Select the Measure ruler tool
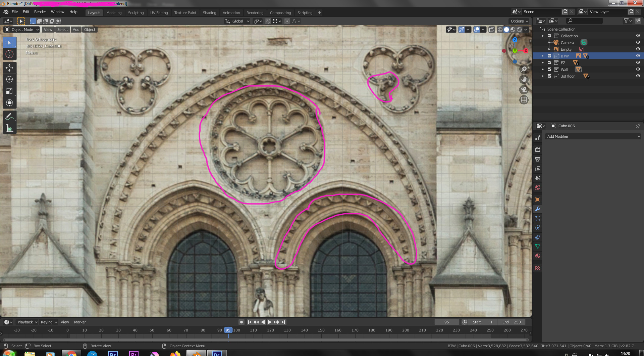 [x=9, y=128]
